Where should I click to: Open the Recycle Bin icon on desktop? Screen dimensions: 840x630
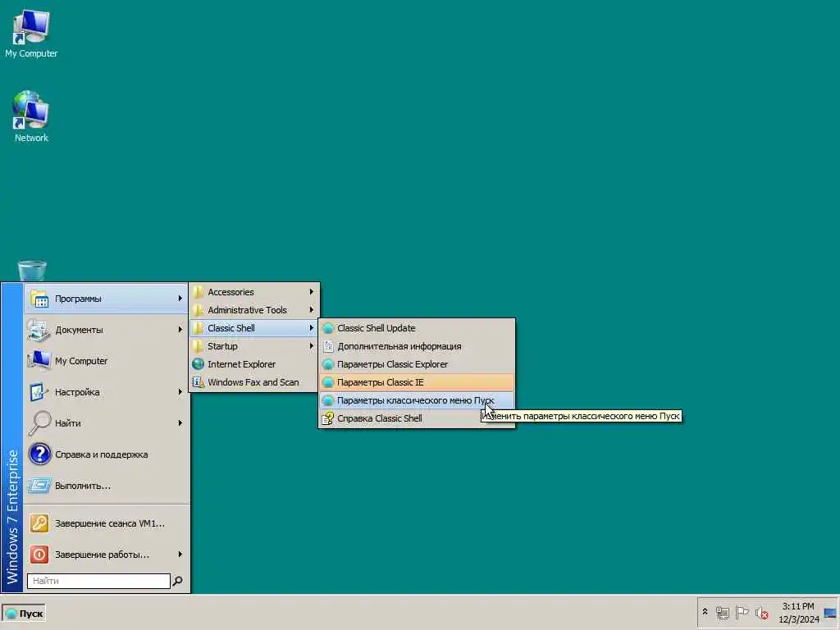[32, 271]
